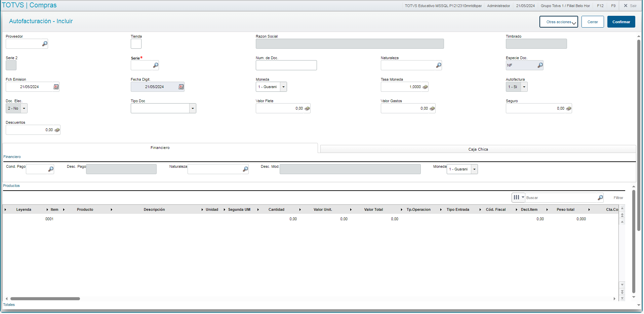This screenshot has width=644, height=314.
Task: Click the Tp.Operacion column header
Action: (418, 209)
